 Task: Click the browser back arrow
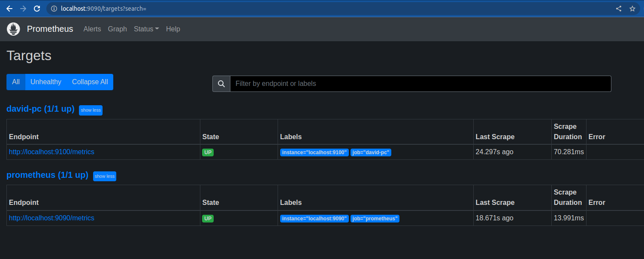click(9, 9)
